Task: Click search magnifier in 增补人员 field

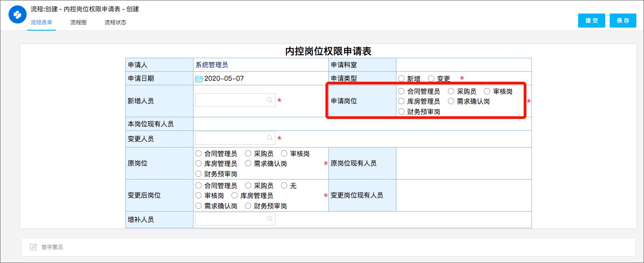Action: 269,219
